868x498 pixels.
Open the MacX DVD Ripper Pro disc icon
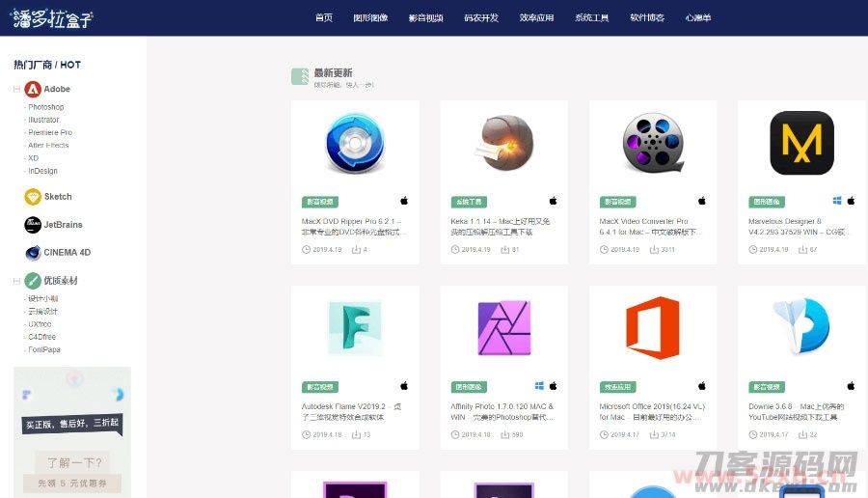pos(355,143)
